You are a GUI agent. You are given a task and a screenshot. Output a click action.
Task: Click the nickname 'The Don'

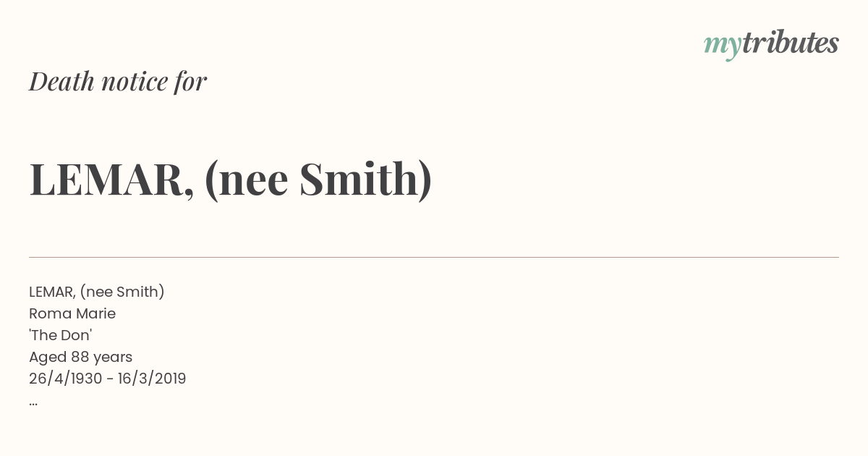(61, 335)
